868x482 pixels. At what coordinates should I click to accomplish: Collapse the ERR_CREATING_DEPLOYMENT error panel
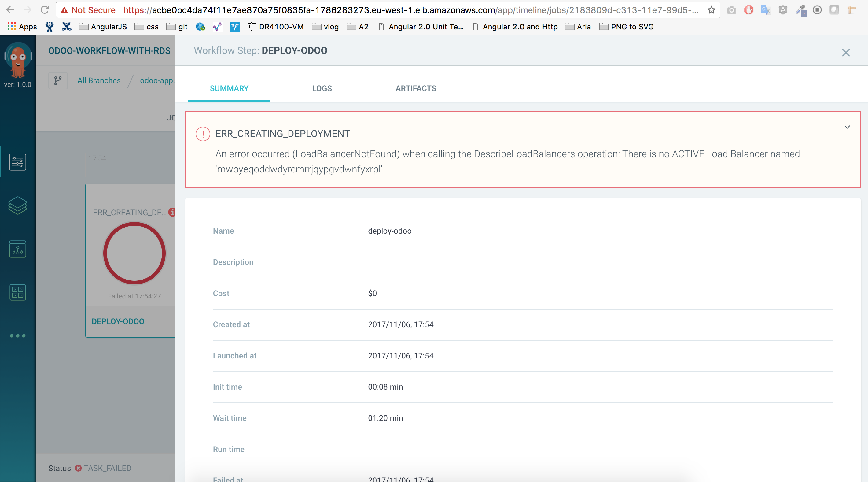click(x=847, y=127)
